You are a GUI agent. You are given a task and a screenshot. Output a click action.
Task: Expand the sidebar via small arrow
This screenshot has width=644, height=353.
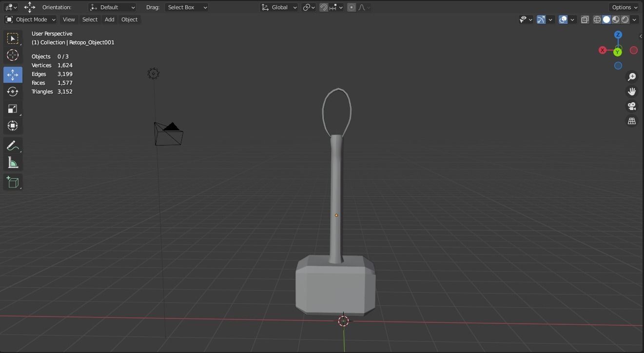tap(641, 36)
